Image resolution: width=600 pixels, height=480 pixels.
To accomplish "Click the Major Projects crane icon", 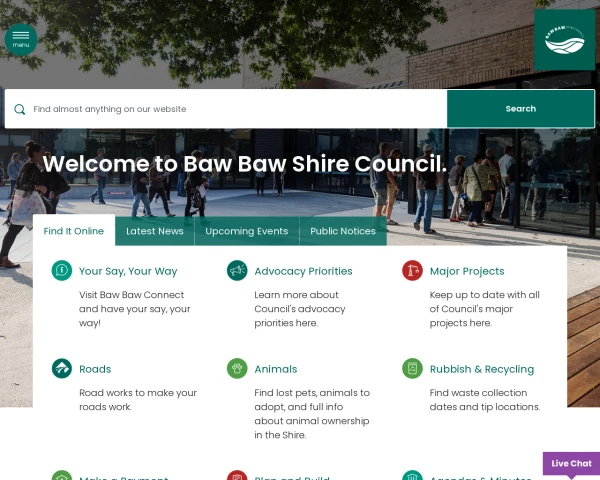I will (412, 270).
